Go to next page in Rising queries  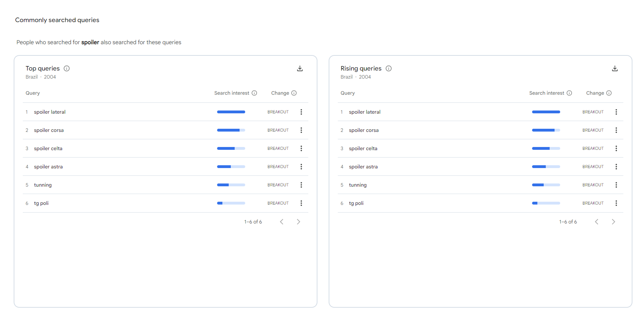(x=613, y=222)
